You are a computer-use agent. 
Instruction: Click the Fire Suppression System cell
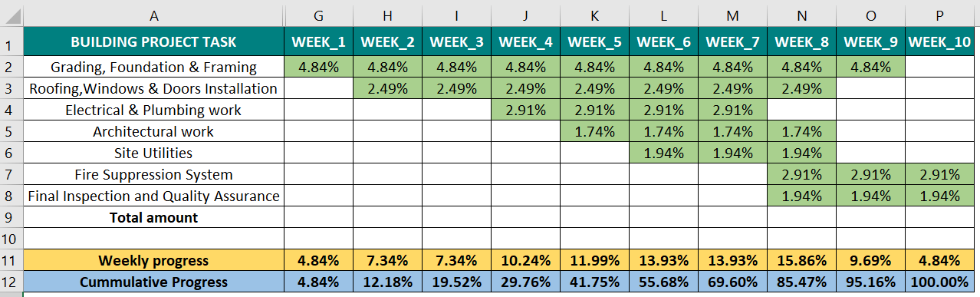pos(153,174)
